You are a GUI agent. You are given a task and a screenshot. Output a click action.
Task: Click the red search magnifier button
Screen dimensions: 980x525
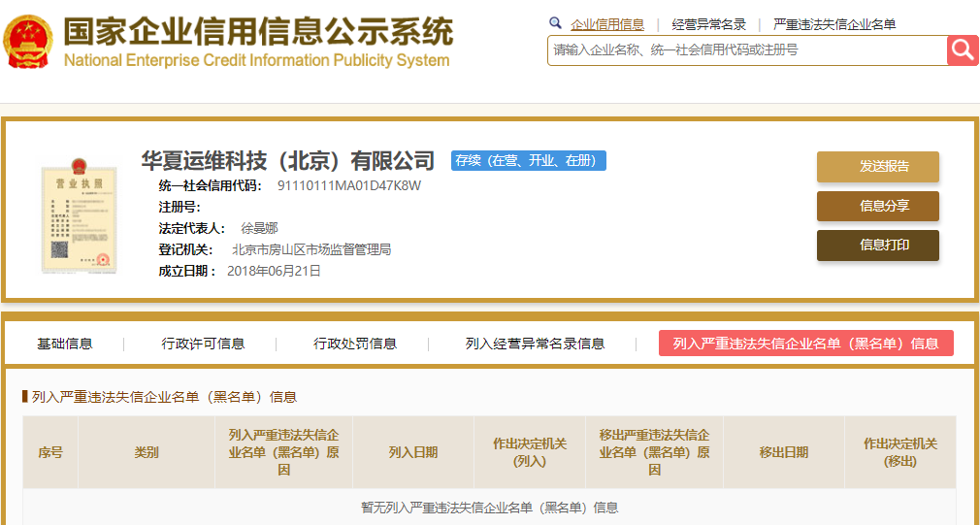[x=963, y=50]
